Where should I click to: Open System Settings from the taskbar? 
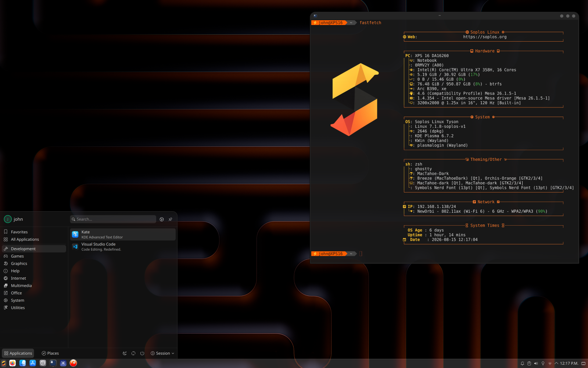(x=43, y=363)
